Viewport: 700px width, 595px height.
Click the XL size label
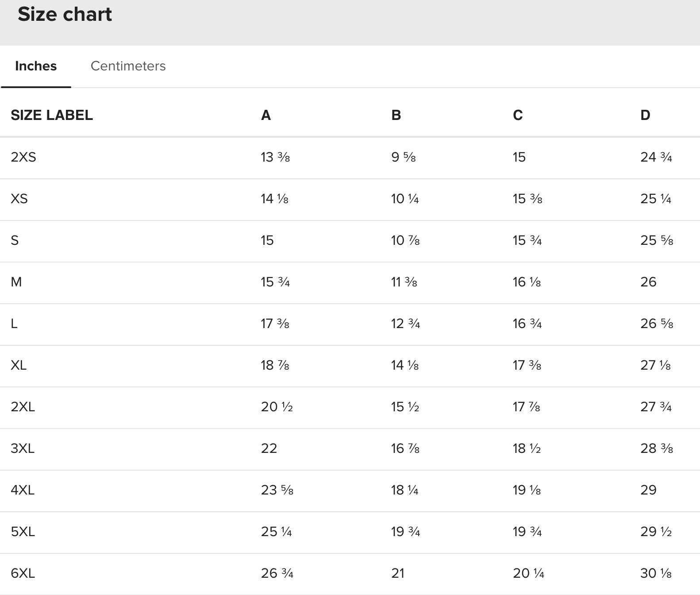coord(19,365)
